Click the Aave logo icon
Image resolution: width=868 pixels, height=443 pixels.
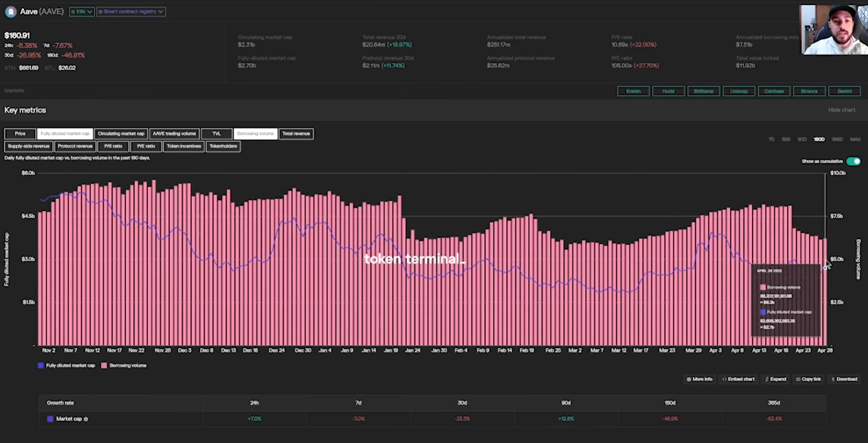[x=10, y=12]
